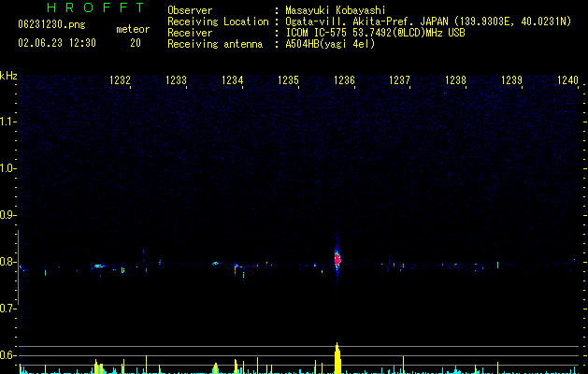
Task: Click the 1234 time axis marker
Action: pos(233,80)
